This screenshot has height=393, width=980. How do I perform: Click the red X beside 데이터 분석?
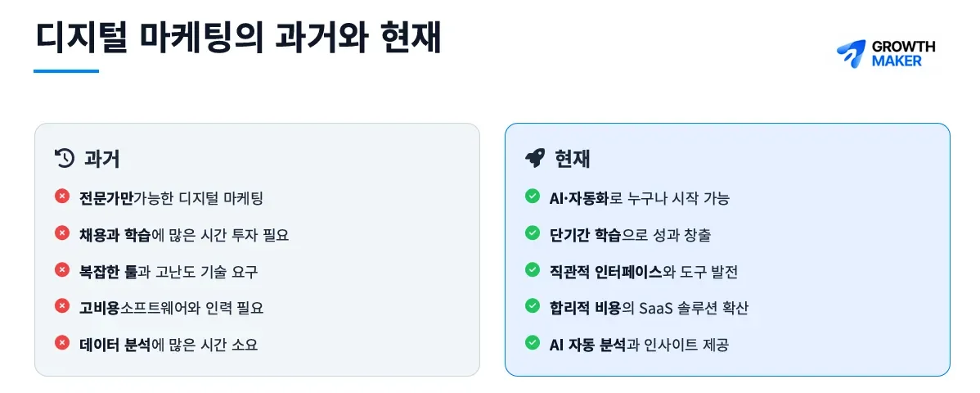click(x=61, y=343)
